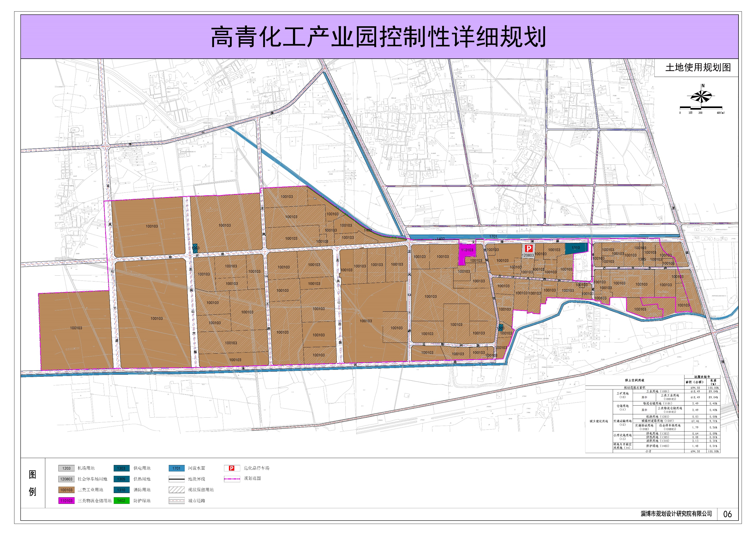The height and width of the screenshot is (535, 756).
Task: Select the brown 100103 legend swatch
Action: [x=67, y=490]
